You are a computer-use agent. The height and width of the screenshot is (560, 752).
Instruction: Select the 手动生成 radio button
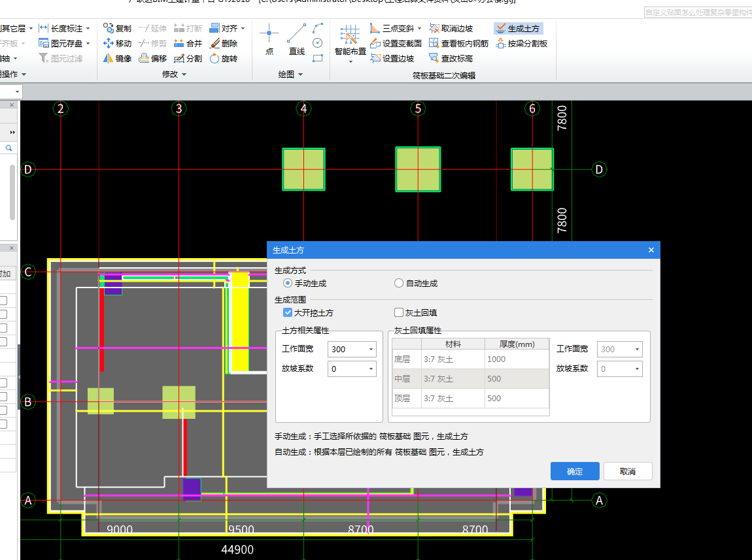pos(288,284)
